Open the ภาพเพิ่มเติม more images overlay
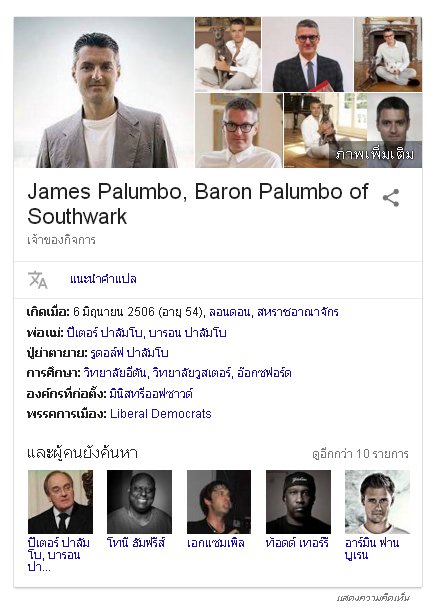This screenshot has height=610, width=435. 374,154
